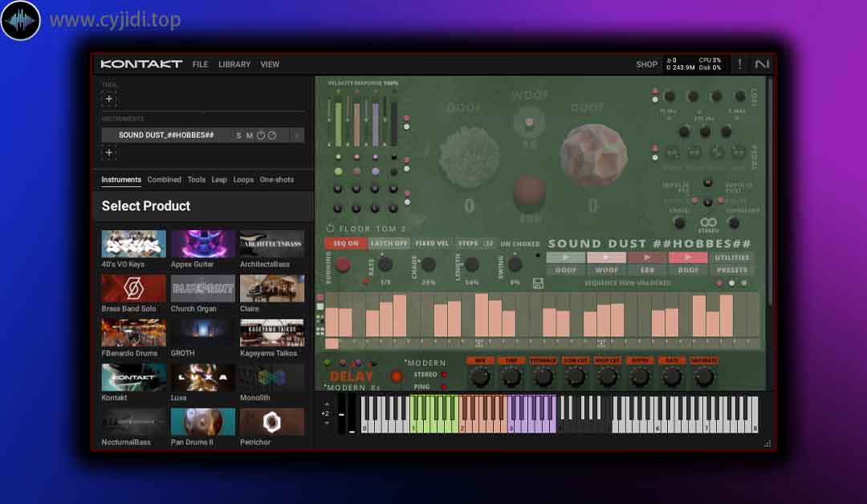Open the PRESETS panel
This screenshot has height=504, width=867.
coord(731,270)
